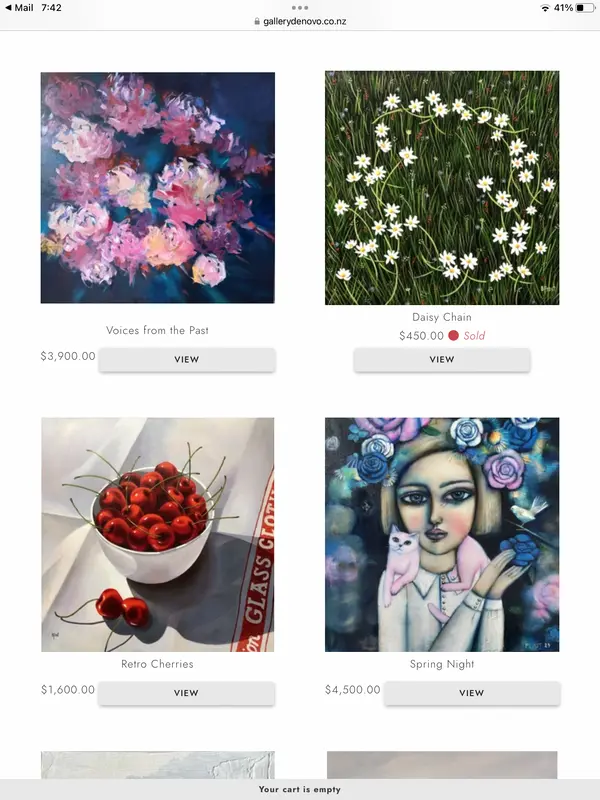Viewport: 600px width, 800px height.
Task: Tap the battery indicator icon
Action: tap(585, 8)
